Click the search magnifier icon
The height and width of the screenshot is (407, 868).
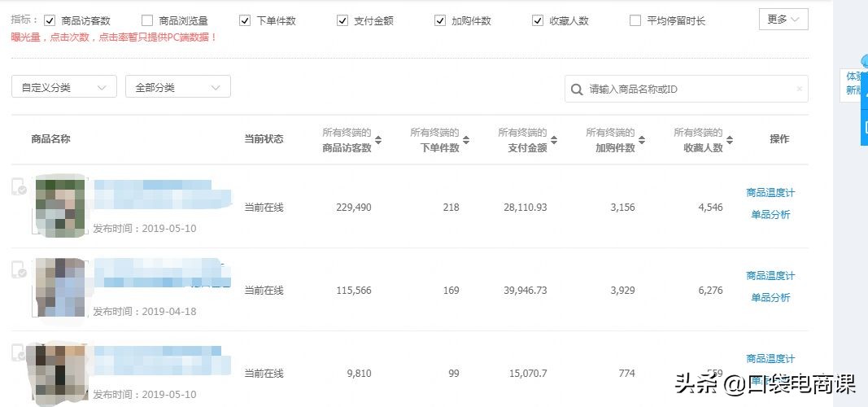(576, 90)
